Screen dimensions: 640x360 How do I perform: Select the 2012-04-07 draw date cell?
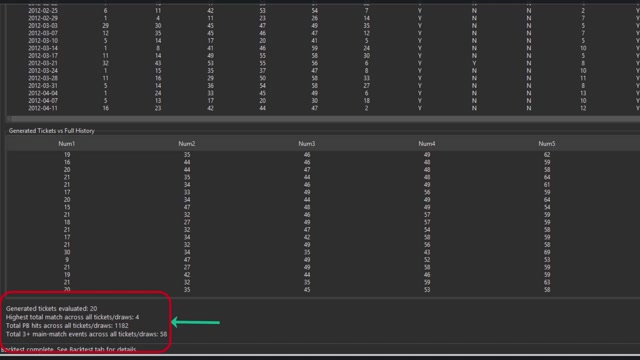(43, 101)
